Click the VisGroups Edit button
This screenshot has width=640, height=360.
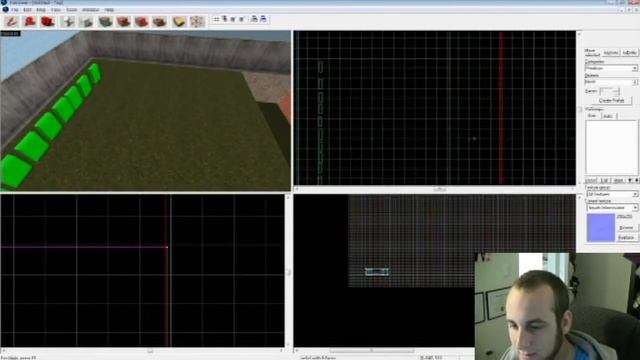[604, 180]
